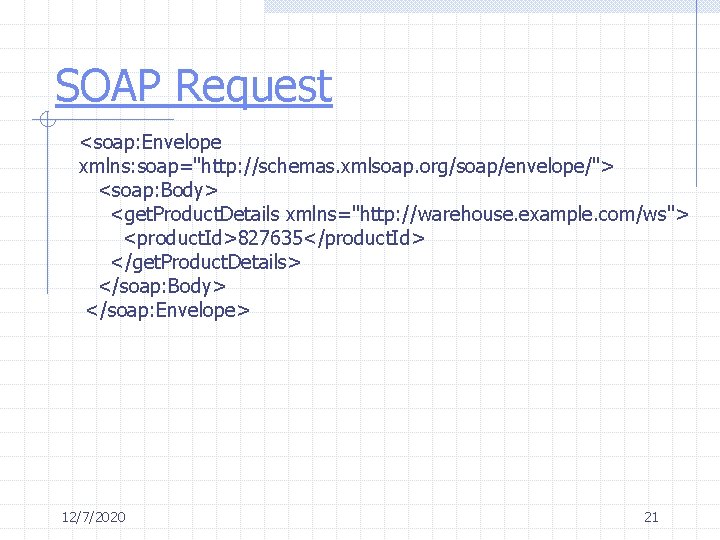The image size is (720, 540).
Task: Click the slide number 21
Action: click(651, 518)
